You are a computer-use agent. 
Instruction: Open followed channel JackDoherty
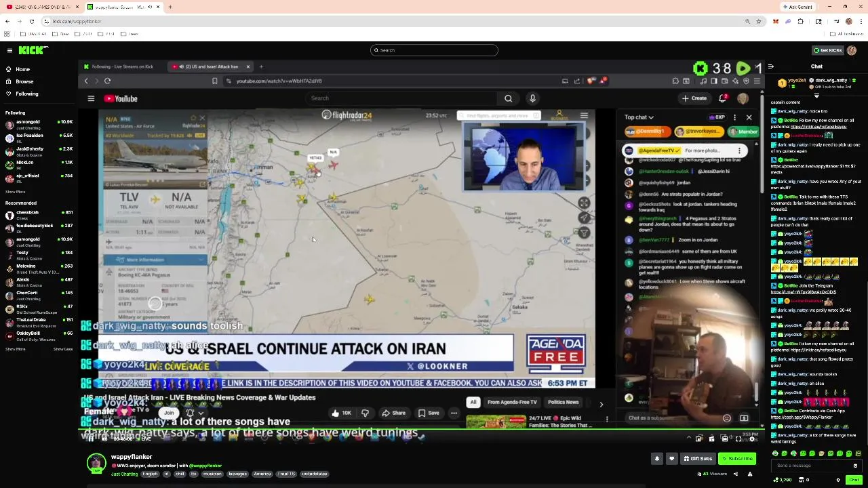37,151
